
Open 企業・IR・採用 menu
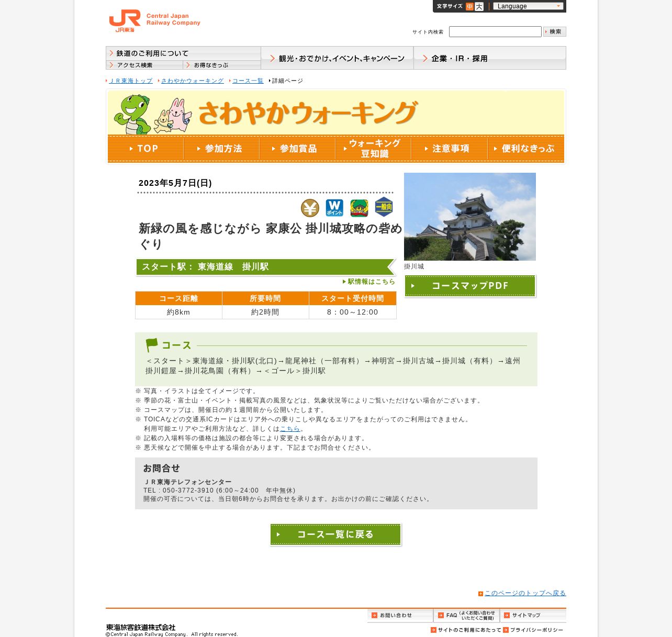click(490, 58)
